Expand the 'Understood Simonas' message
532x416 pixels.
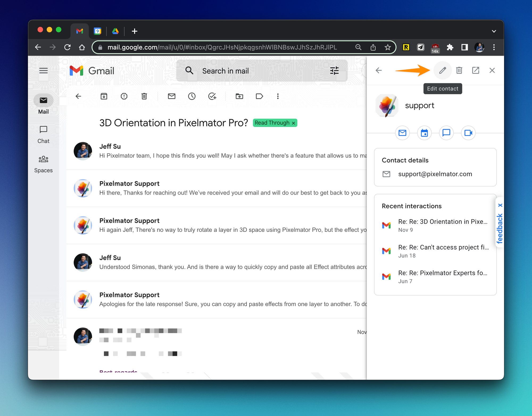pos(217,262)
